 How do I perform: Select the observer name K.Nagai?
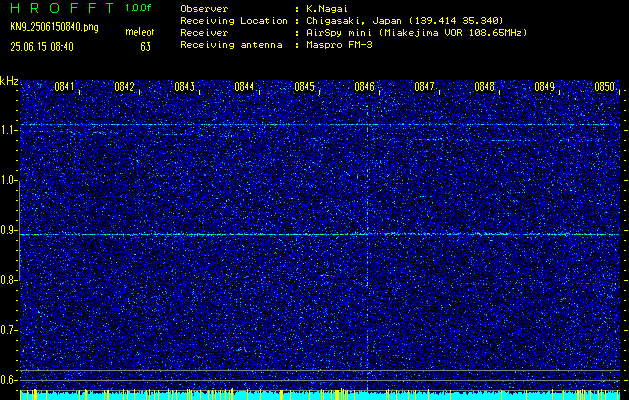click(327, 9)
